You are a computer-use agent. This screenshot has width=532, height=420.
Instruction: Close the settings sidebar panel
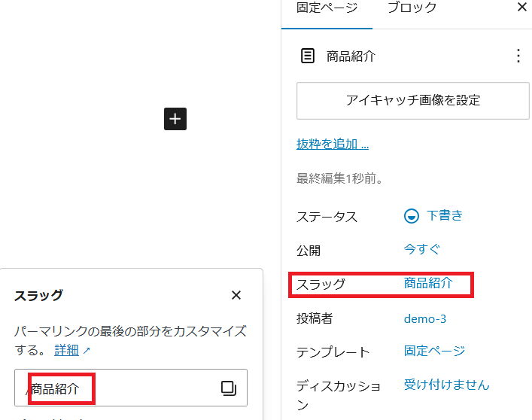(521, 8)
